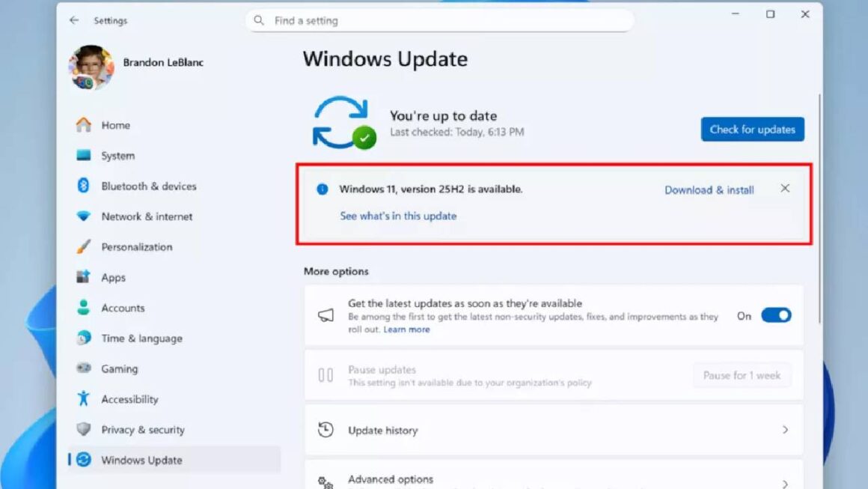Click the Gaming controller icon
Viewport: 868px width, 489px height.
coord(84,368)
